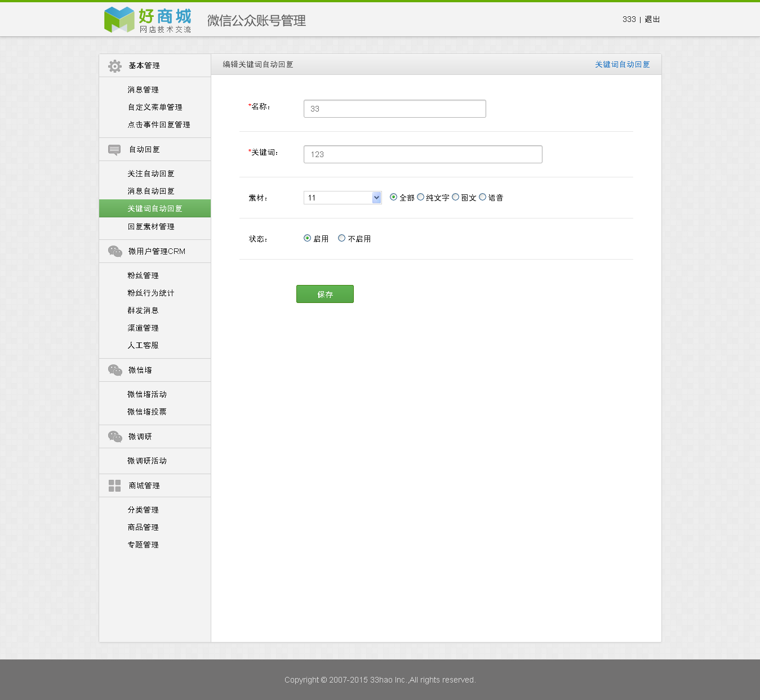The height and width of the screenshot is (700, 760).
Task: Click the 关键词 input field containing 123
Action: click(x=423, y=154)
